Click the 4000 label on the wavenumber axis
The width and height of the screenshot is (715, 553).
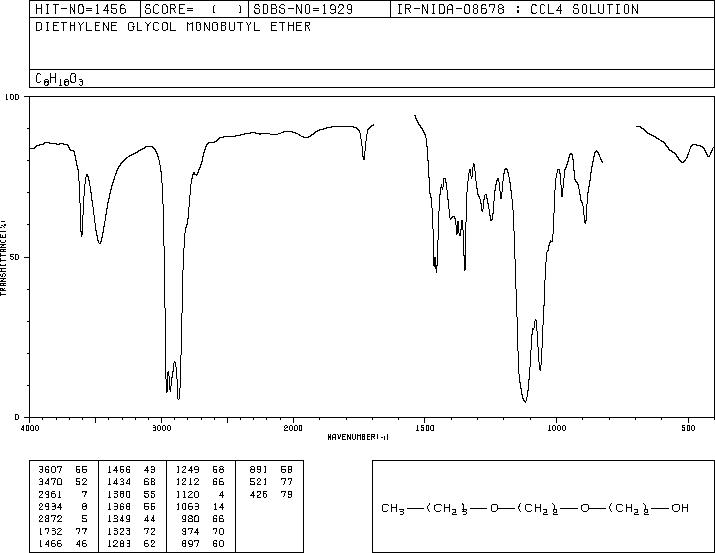[x=30, y=428]
